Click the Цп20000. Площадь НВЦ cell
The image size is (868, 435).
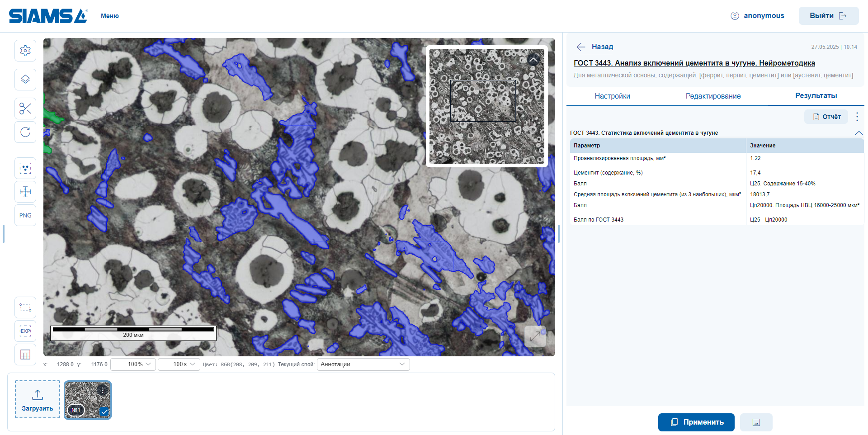tap(805, 205)
